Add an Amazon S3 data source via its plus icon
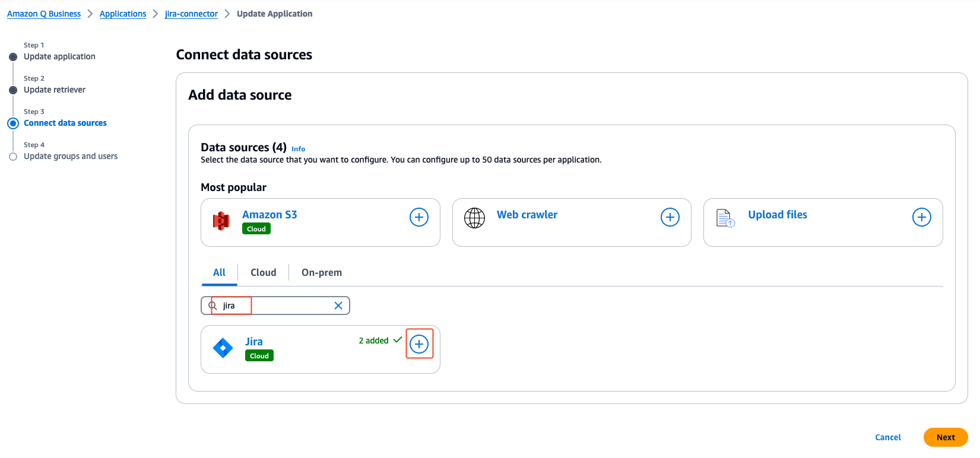This screenshot has width=980, height=458. click(x=419, y=217)
